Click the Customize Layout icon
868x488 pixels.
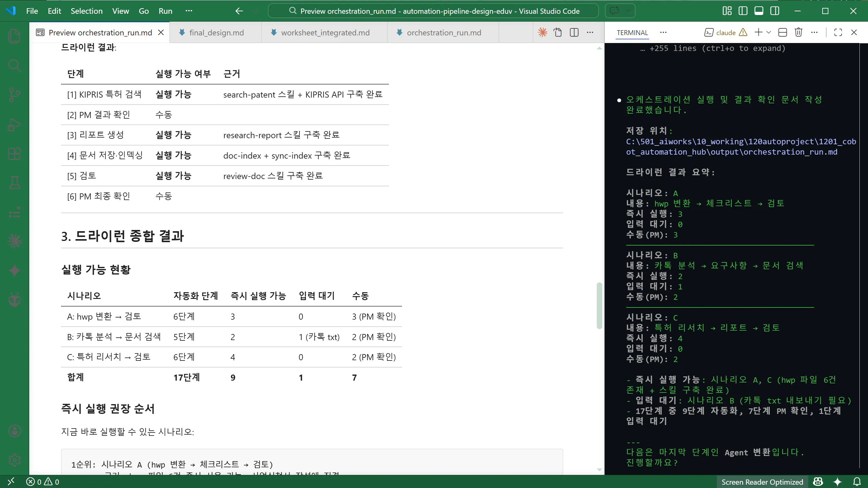727,11
